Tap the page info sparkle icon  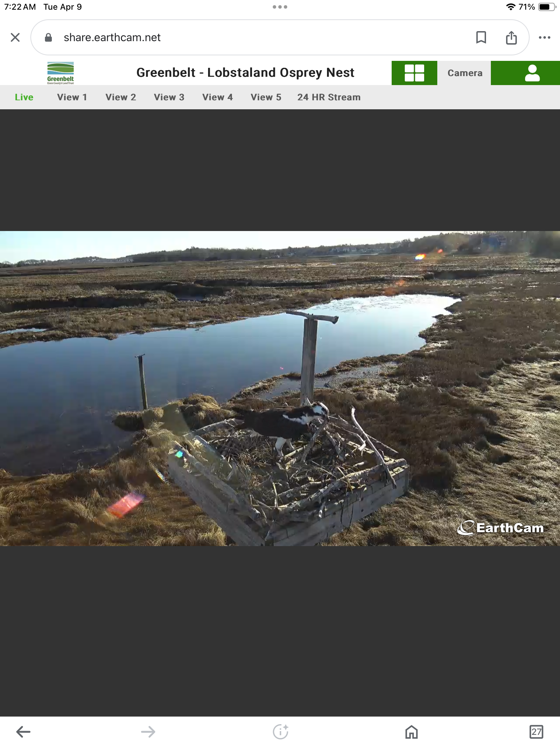[280, 732]
